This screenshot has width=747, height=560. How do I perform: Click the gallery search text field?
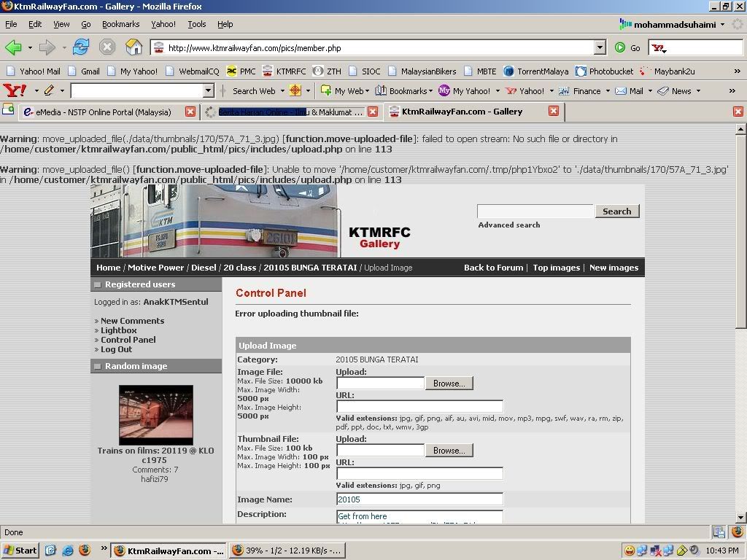tap(535, 211)
